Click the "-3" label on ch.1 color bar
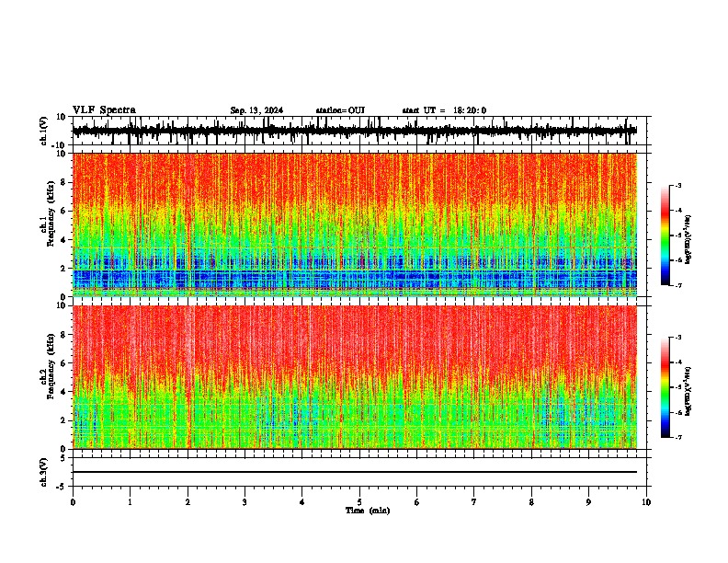The width and height of the screenshot is (728, 563). [x=677, y=185]
